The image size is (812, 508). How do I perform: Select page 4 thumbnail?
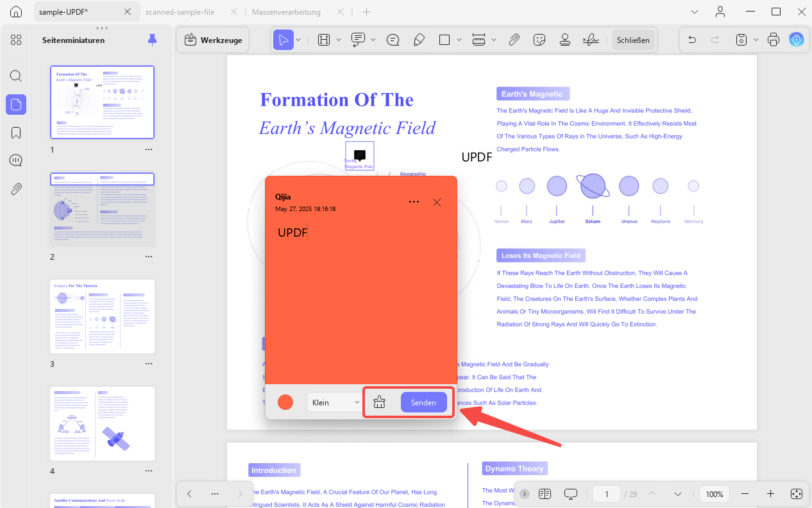pyautogui.click(x=103, y=423)
